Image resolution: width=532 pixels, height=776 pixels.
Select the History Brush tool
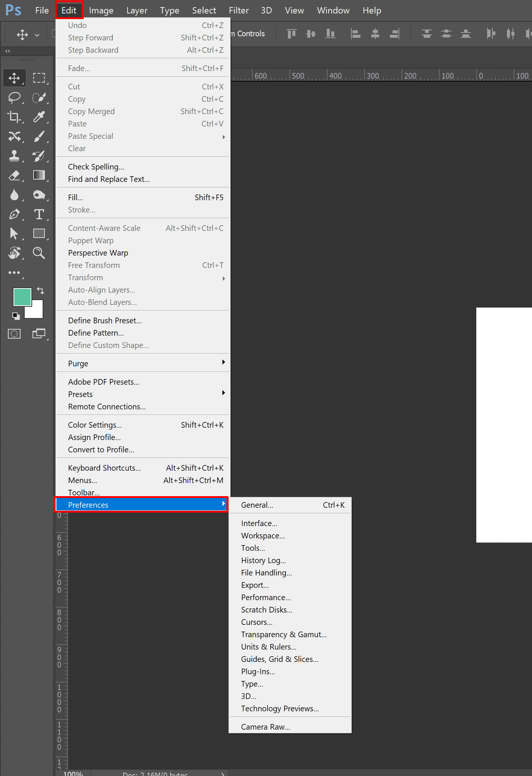pos(39,156)
